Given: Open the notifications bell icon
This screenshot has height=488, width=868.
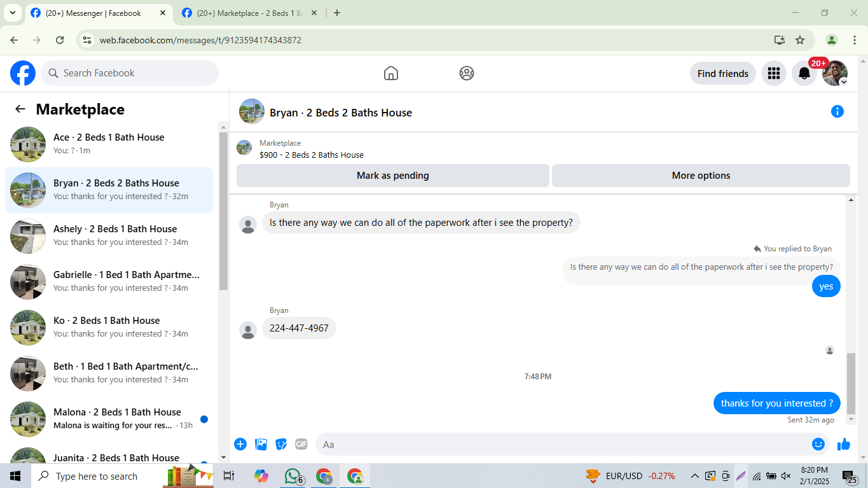Looking at the screenshot, I should click(x=804, y=73).
